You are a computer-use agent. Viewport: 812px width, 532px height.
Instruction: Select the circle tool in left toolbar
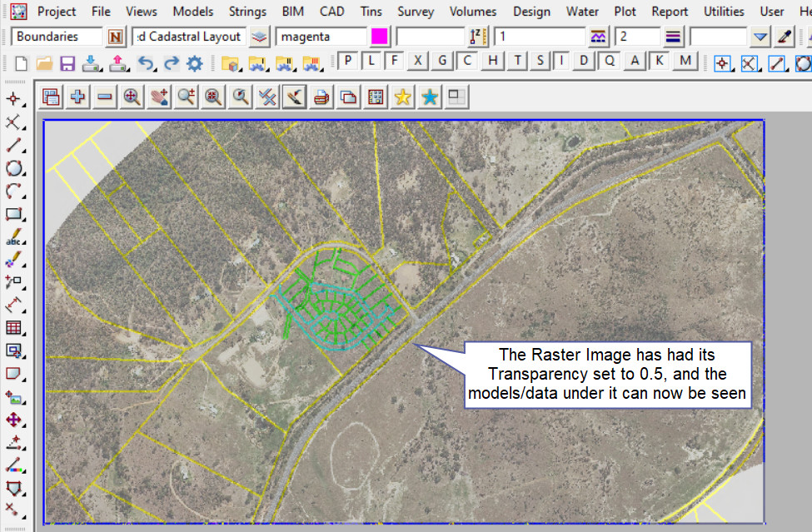point(13,168)
